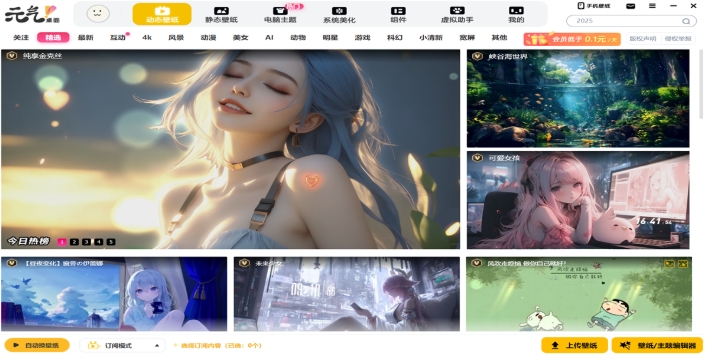Open the 虚拟助手 virtual assistant section
The image size is (712, 361).
tap(457, 15)
